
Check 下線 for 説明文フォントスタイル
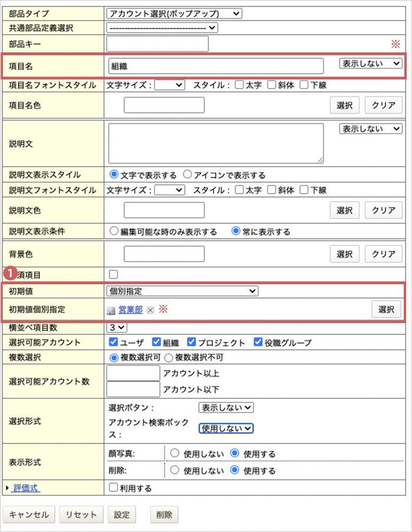point(304,189)
